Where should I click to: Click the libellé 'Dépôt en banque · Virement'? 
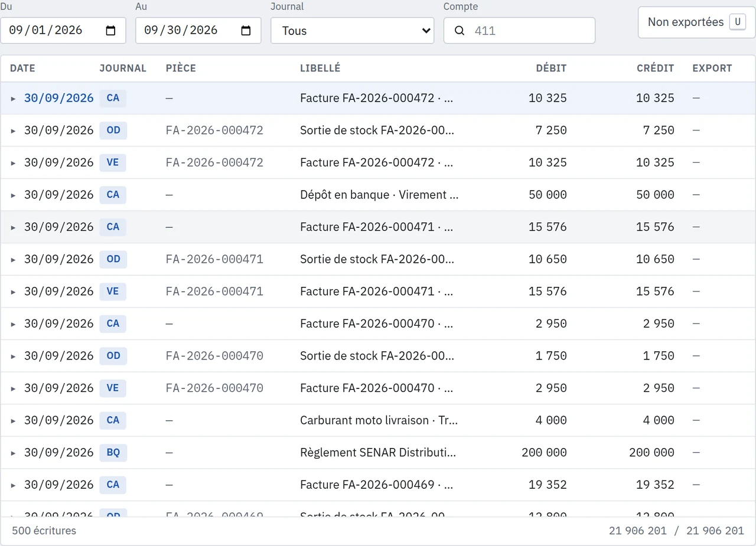pos(379,195)
